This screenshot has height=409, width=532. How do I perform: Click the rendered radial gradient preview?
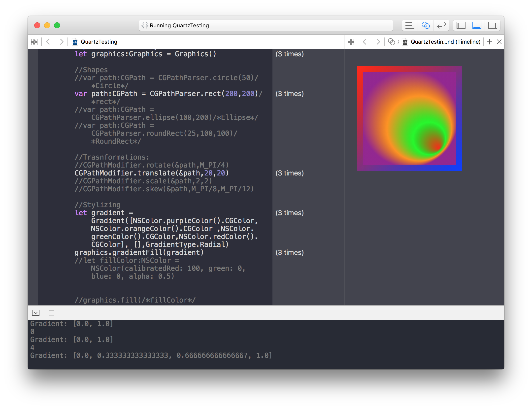point(409,118)
